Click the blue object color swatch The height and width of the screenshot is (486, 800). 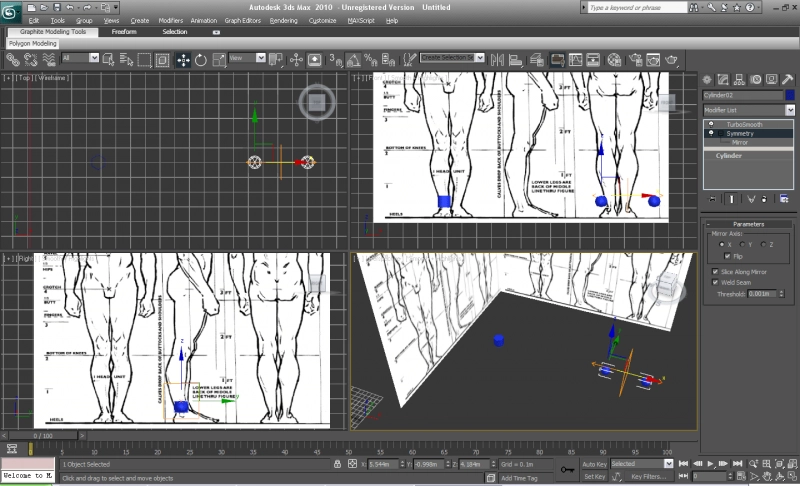click(x=790, y=95)
